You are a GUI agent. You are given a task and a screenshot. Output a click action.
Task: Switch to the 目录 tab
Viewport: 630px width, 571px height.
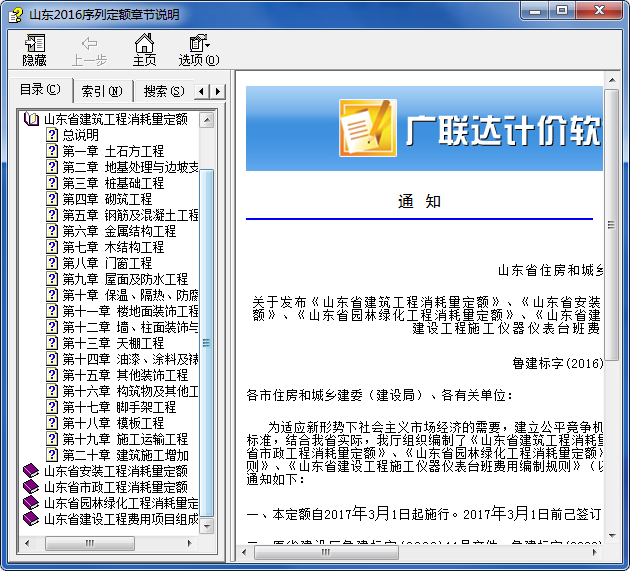40,89
